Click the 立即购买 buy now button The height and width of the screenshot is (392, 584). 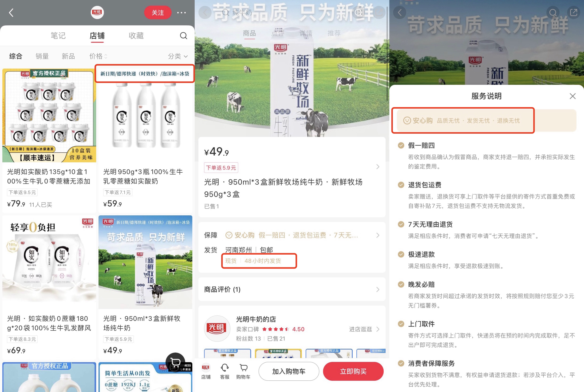point(353,371)
